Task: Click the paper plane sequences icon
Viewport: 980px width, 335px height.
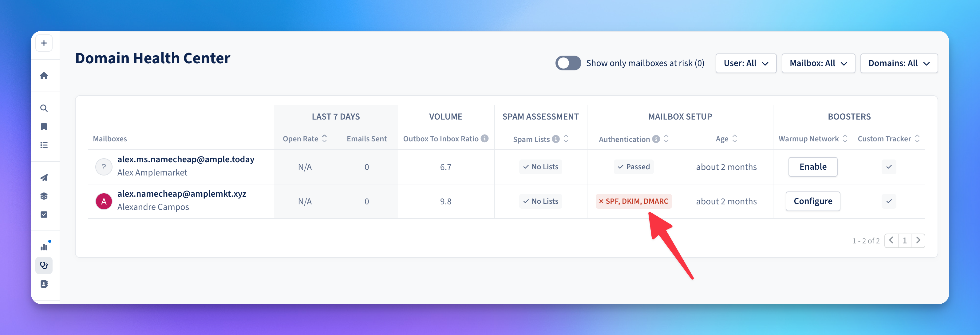Action: tap(44, 178)
